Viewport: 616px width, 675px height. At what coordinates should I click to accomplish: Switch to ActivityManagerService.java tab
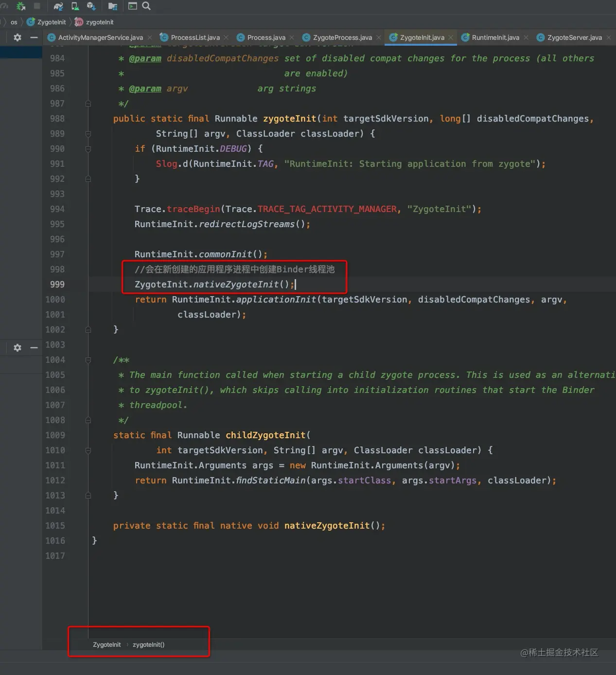tap(100, 37)
